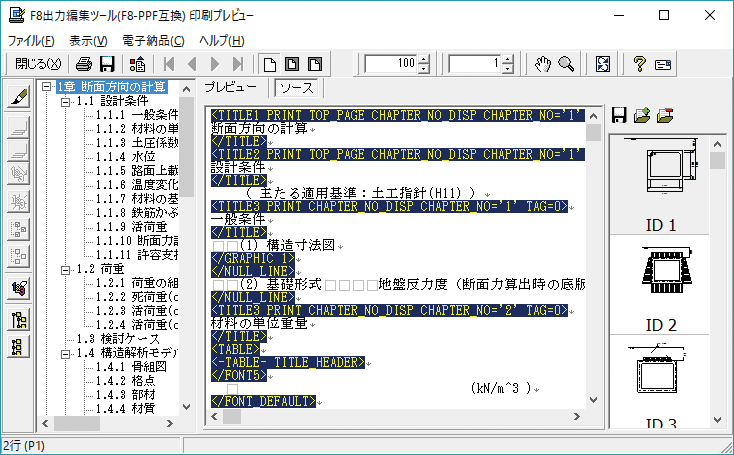Open help with question mark icon

pos(639,64)
